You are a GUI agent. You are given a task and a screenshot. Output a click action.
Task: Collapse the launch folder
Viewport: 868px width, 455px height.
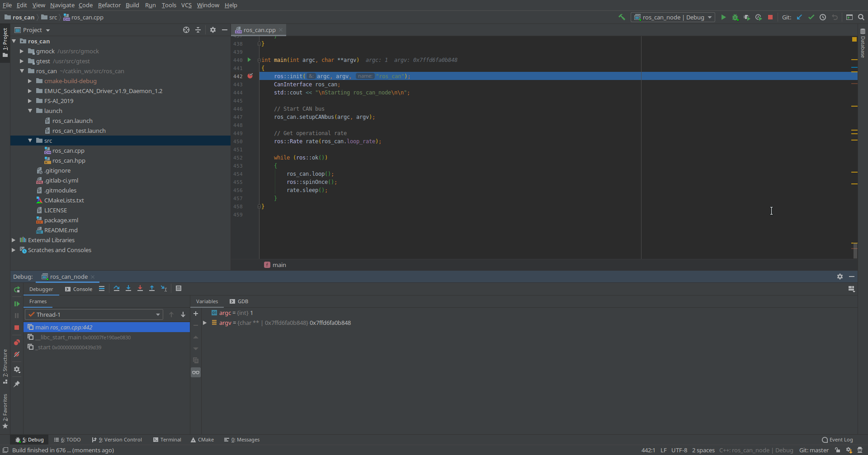point(30,111)
